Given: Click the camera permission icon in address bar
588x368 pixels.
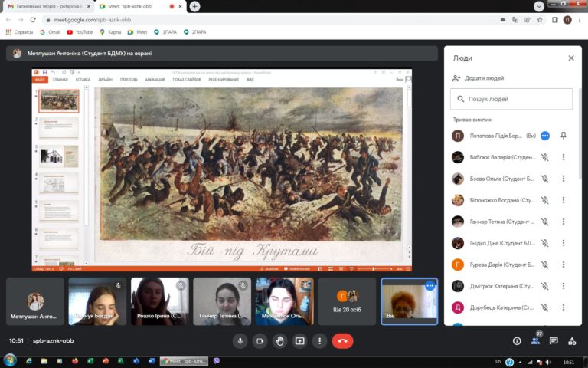Looking at the screenshot, I should pyautogui.click(x=503, y=20).
